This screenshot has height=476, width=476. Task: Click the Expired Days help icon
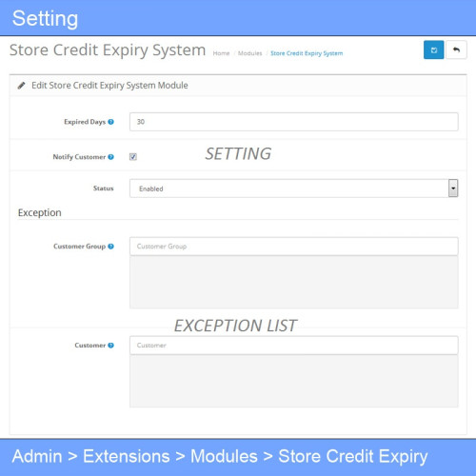coord(110,122)
